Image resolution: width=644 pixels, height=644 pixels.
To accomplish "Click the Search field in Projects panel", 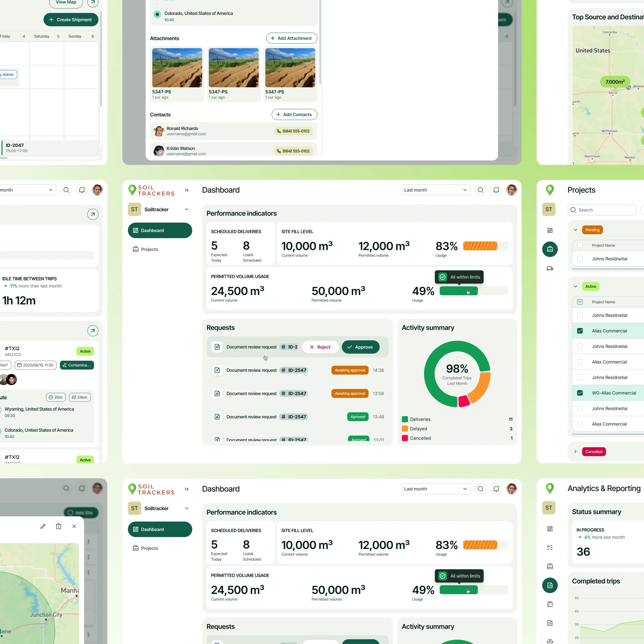I will [602, 210].
